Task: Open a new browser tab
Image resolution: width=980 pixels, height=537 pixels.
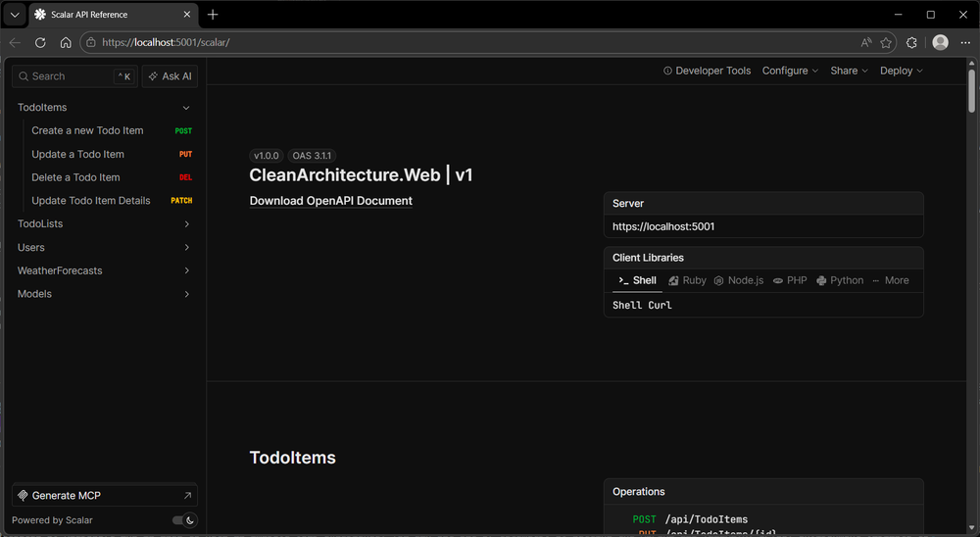Action: click(x=213, y=15)
